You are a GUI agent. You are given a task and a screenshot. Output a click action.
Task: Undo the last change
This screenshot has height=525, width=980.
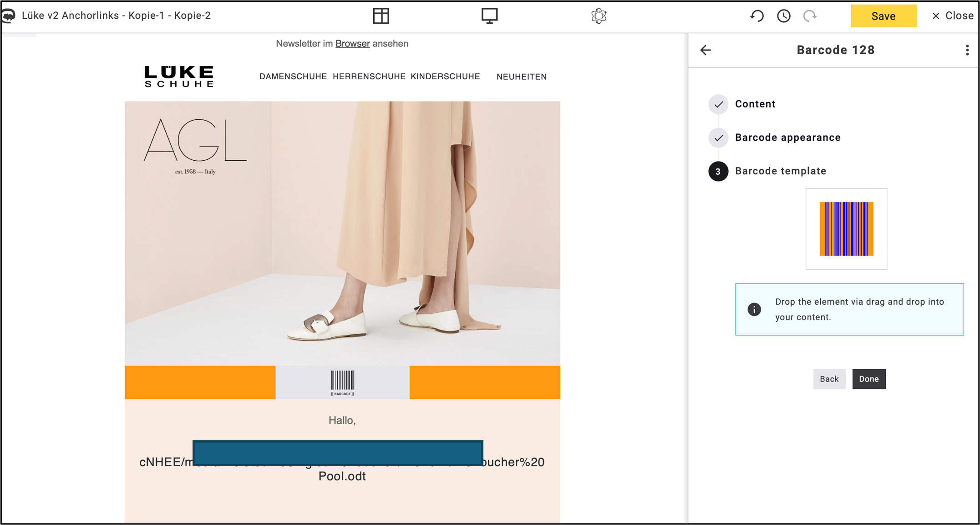point(757,16)
